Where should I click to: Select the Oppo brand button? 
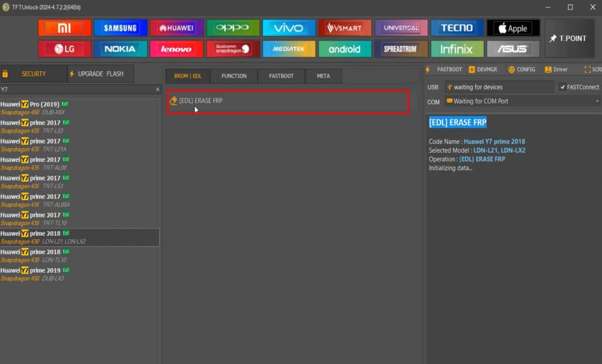[x=233, y=28]
